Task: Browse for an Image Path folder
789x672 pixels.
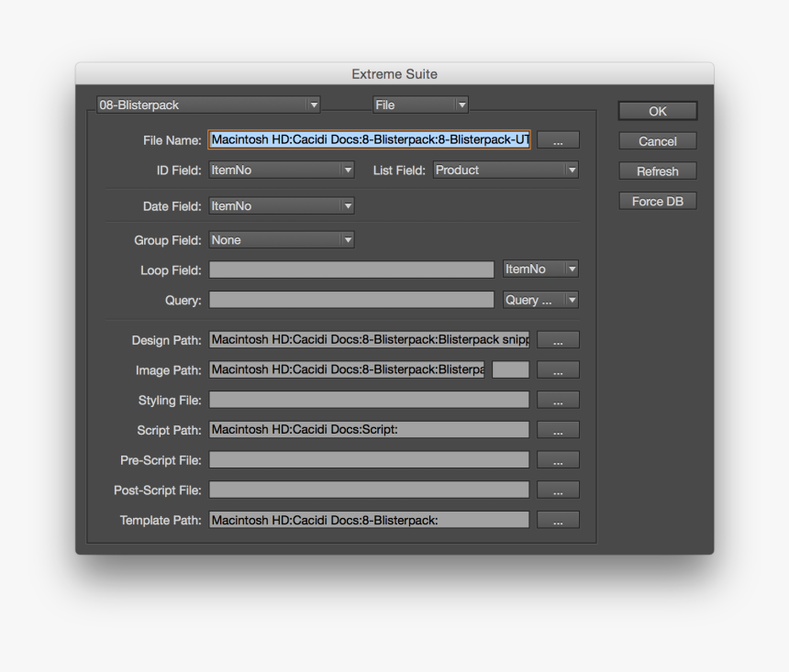Action: pos(558,369)
